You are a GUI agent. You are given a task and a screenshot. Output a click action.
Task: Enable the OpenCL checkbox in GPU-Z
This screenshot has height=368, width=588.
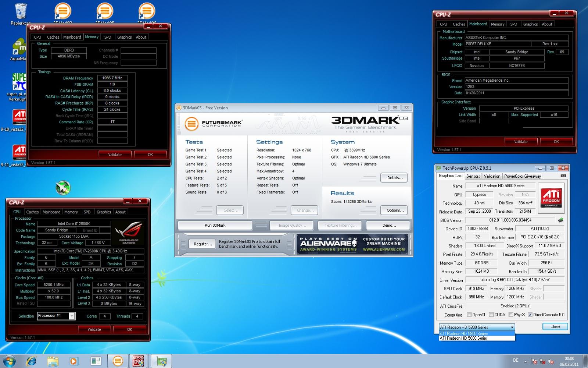(x=469, y=315)
